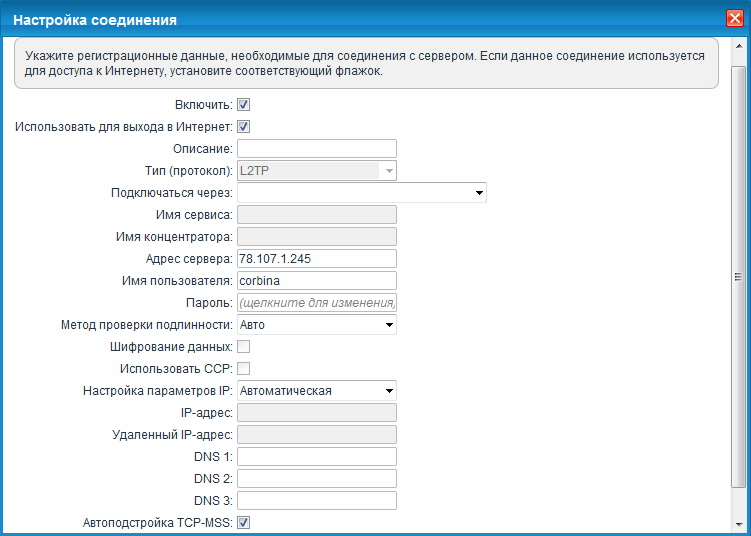Screen dimensions: 751x536
Task: Click the Использовать CCP checkbox
Action: coord(243,368)
